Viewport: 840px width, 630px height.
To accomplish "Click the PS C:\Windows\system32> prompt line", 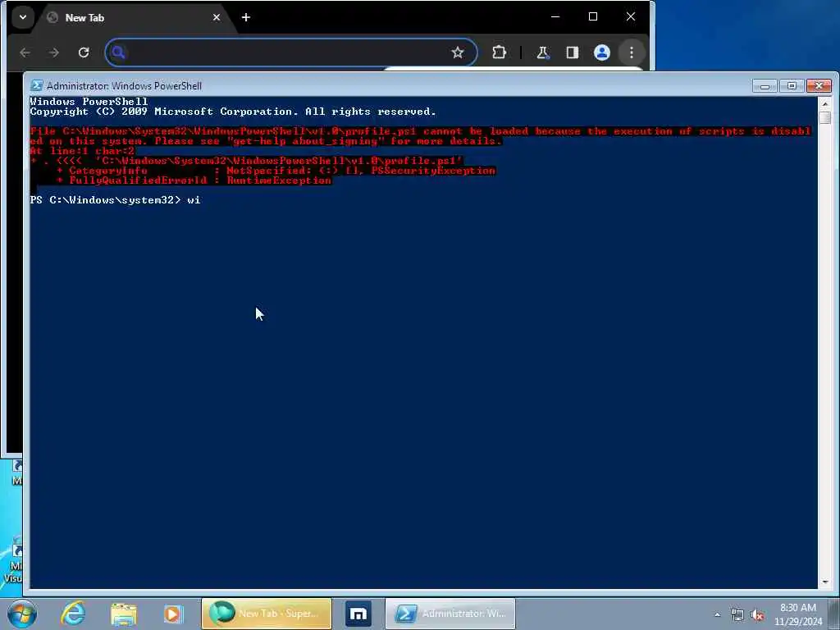I will (115, 200).
